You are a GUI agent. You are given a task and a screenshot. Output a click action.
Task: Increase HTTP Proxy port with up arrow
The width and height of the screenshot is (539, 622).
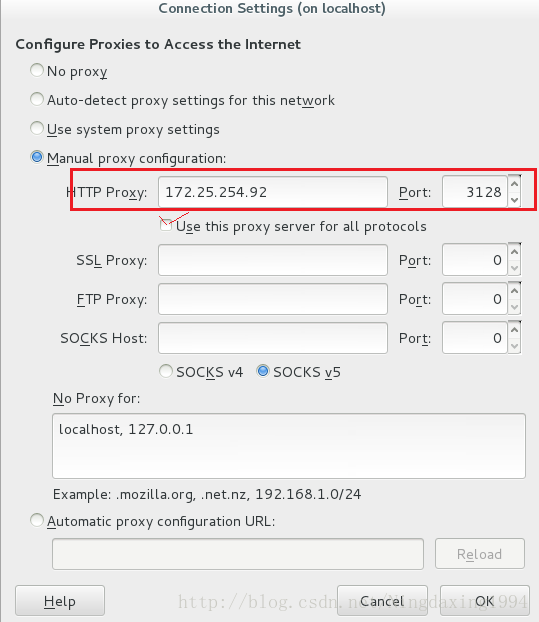tap(514, 184)
